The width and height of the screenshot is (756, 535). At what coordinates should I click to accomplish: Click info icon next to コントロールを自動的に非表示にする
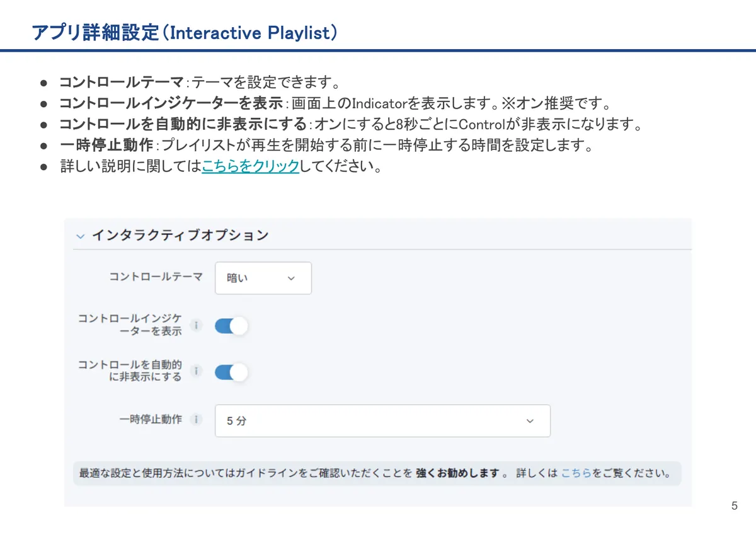(196, 371)
